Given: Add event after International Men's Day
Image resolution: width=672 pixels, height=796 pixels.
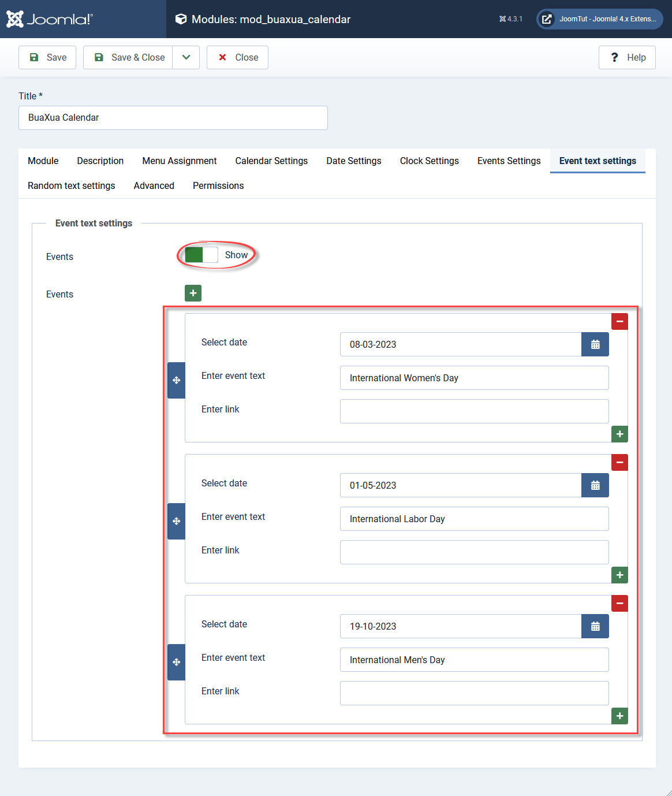Looking at the screenshot, I should tap(619, 716).
